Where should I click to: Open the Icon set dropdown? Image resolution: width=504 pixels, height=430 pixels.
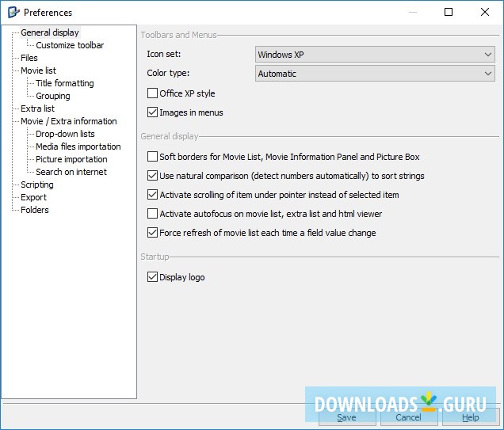coord(375,55)
